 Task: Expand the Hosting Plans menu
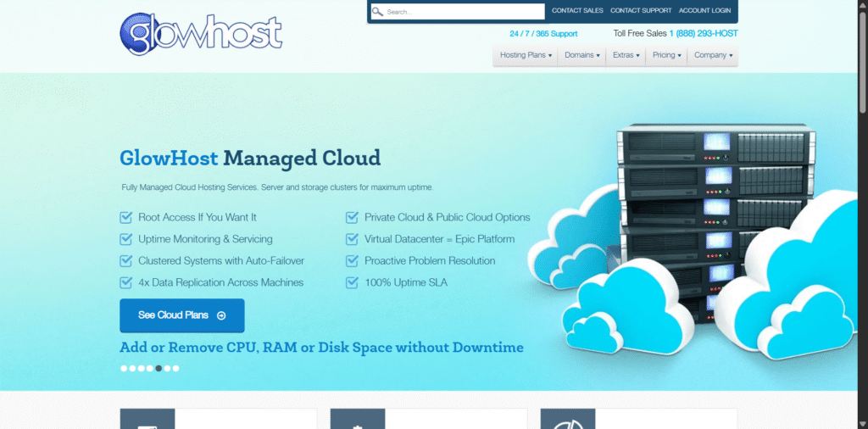tap(526, 55)
